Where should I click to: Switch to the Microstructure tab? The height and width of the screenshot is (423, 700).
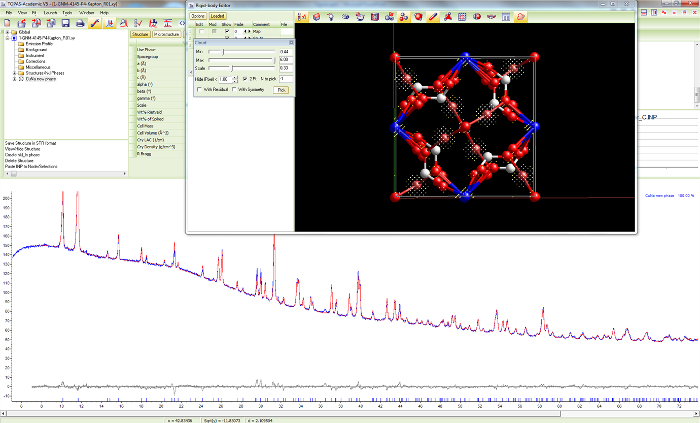(165, 34)
